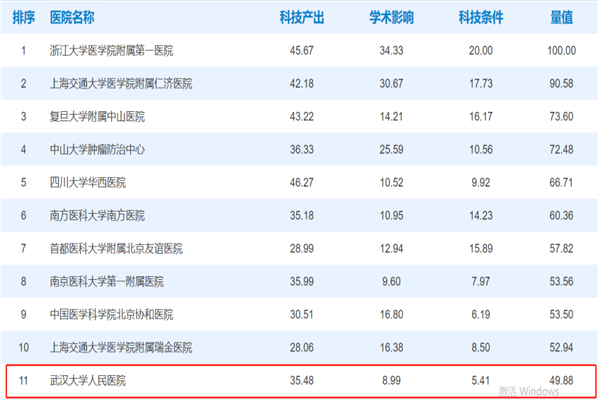The width and height of the screenshot is (600, 400).
Task: Click value 10.95 in 学术影响
Action: pyautogui.click(x=391, y=216)
